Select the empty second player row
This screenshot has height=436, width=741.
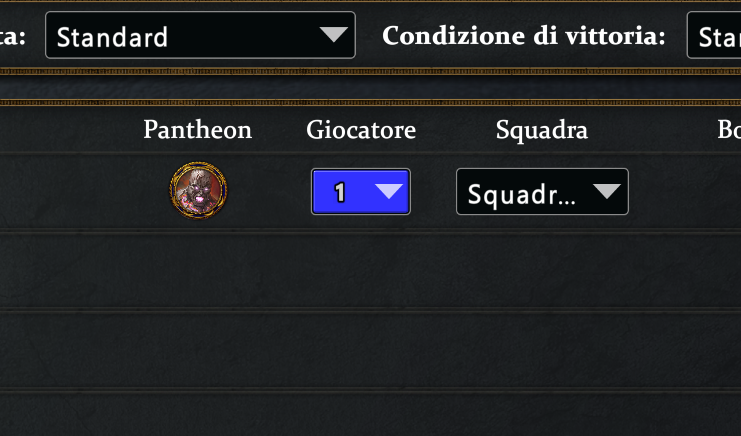click(370, 272)
